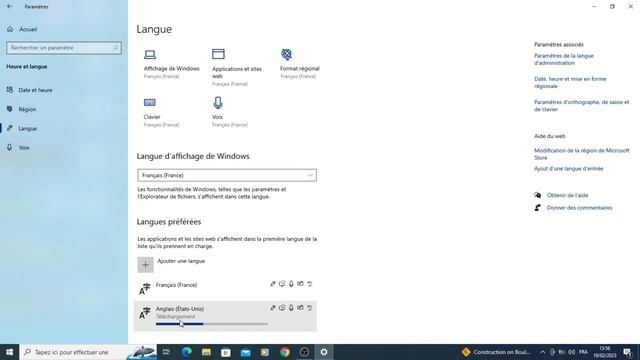
Task: Click Donner des commentaires link
Action: point(579,208)
